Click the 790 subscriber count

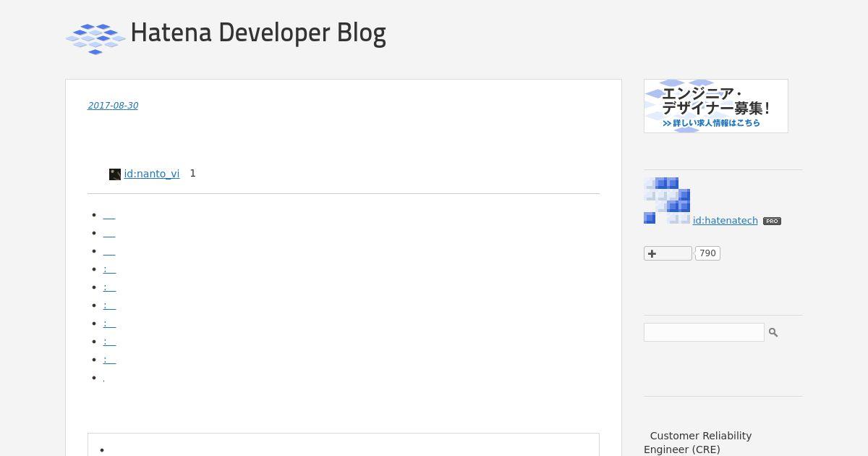(x=707, y=253)
